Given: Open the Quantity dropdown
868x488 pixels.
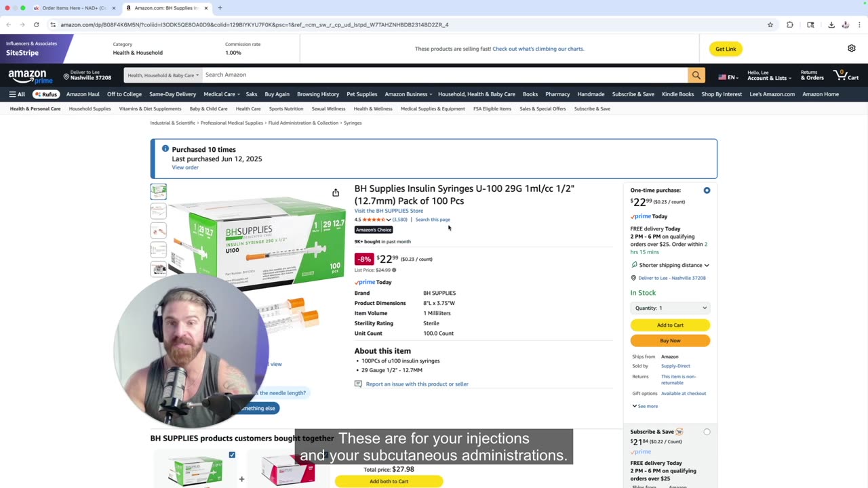Looking at the screenshot, I should click(x=670, y=308).
